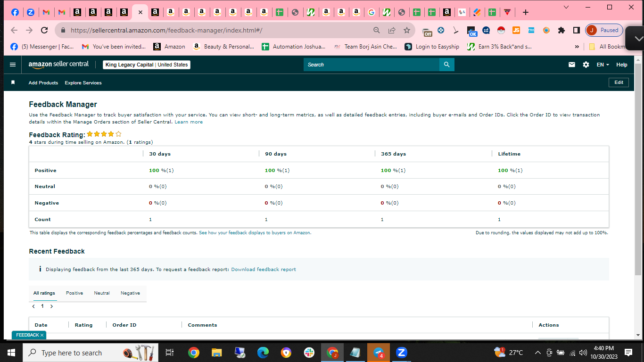Image resolution: width=644 pixels, height=362 pixels.
Task: Click the page vertical scrollbar
Action: coord(638,170)
